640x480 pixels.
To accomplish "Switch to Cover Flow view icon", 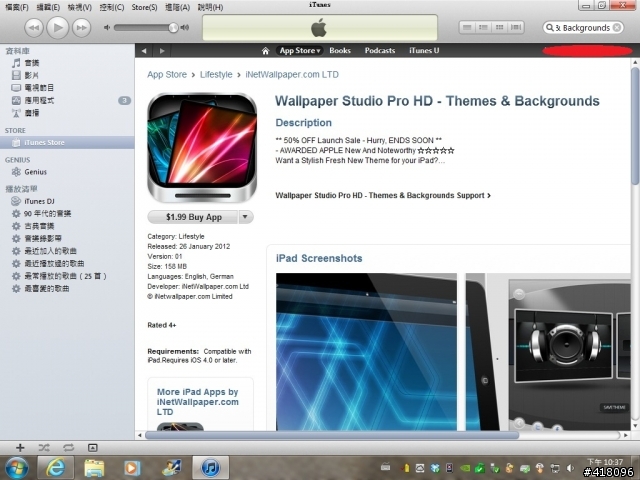I will [516, 27].
